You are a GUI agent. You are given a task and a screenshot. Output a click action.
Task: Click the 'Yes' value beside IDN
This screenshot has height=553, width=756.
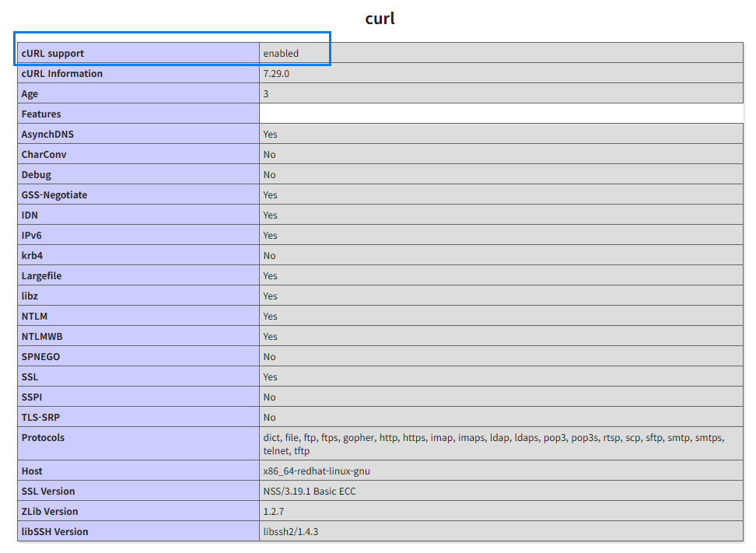pyautogui.click(x=270, y=215)
